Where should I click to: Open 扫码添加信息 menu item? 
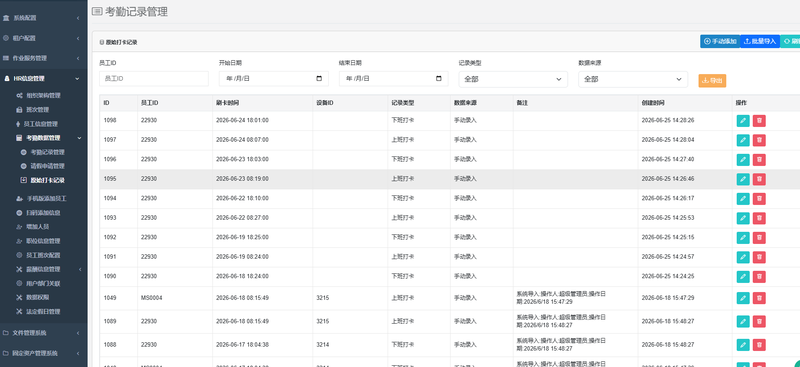click(x=43, y=212)
